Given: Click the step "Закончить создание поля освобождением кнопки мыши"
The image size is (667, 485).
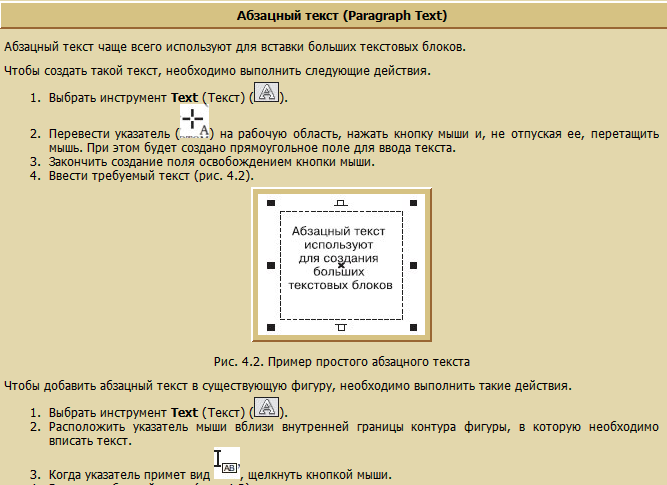Looking at the screenshot, I should tap(212, 162).
